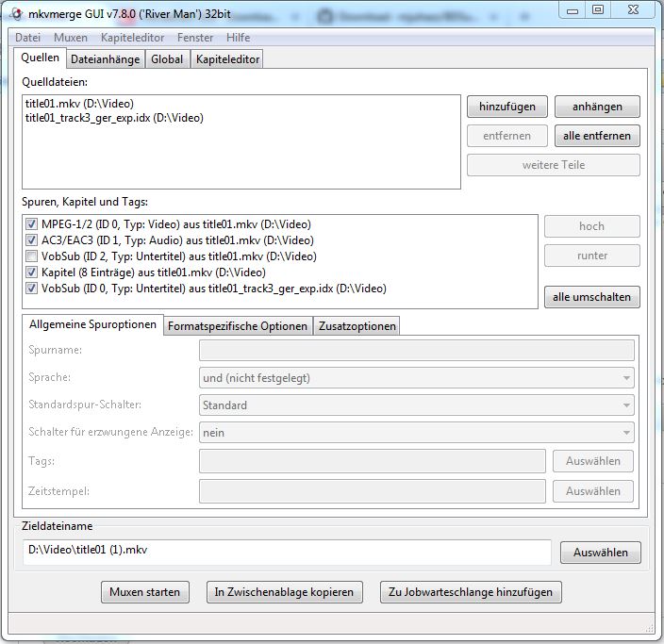Click the Muxen starten button
The width and height of the screenshot is (664, 644).
145,592
